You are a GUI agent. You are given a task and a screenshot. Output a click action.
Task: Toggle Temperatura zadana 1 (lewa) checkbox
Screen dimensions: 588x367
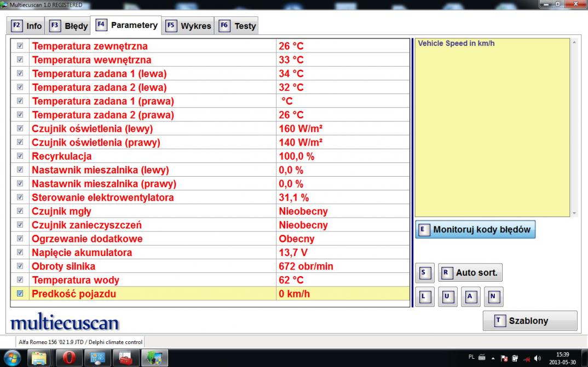click(20, 73)
